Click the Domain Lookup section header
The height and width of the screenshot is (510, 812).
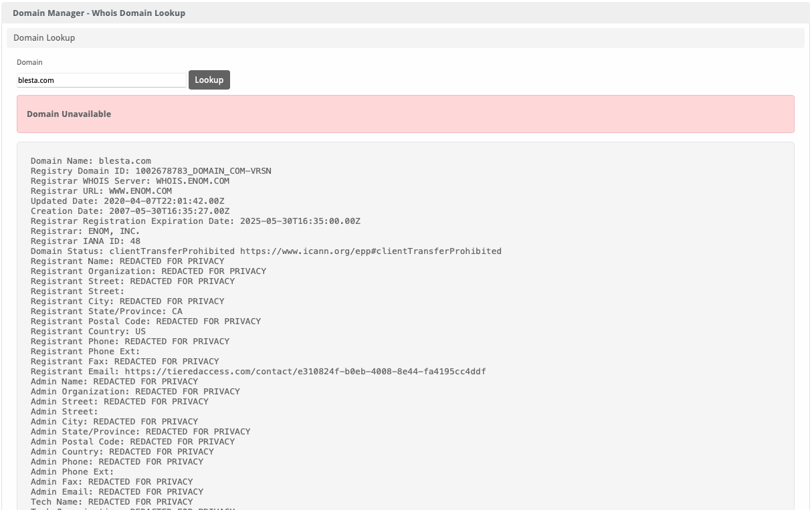(44, 38)
